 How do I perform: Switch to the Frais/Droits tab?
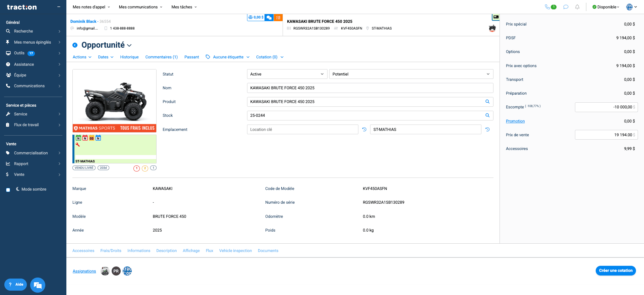(111, 251)
